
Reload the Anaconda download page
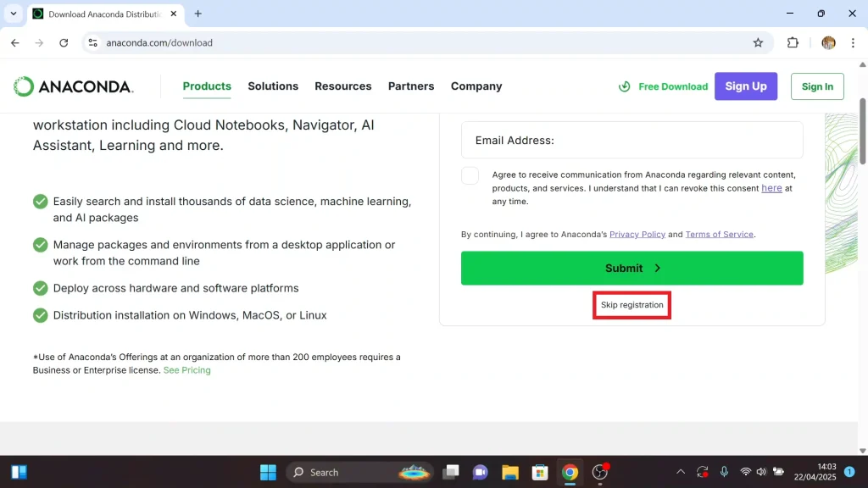coord(64,42)
